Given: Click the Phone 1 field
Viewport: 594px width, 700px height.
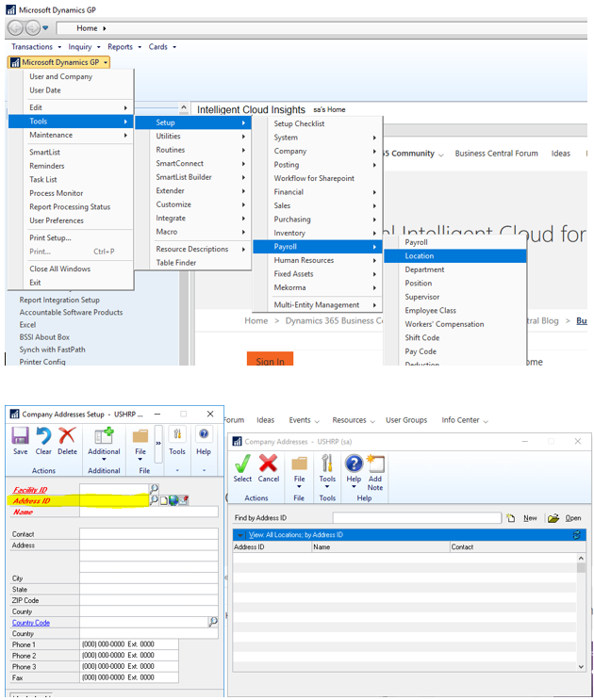Looking at the screenshot, I should click(x=129, y=644).
